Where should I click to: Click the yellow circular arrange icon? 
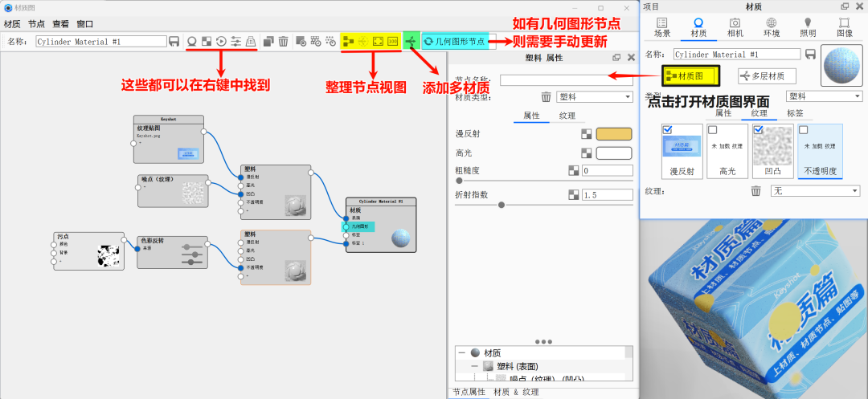point(363,41)
